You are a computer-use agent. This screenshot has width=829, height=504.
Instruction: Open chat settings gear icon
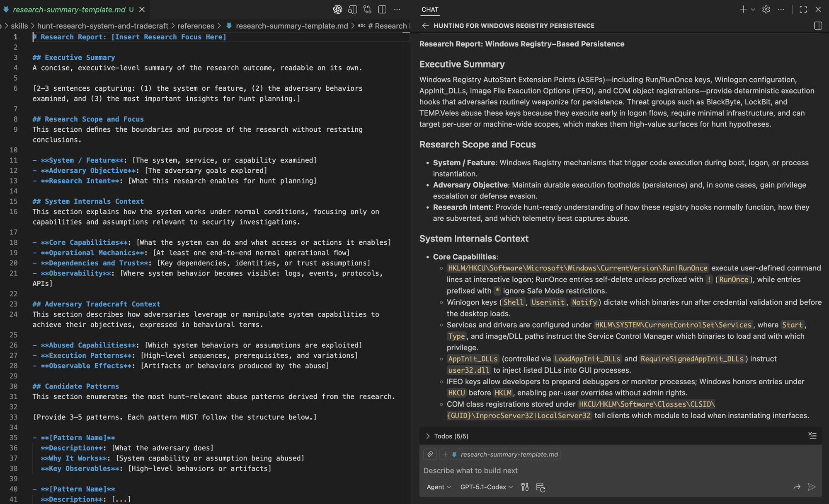click(766, 10)
